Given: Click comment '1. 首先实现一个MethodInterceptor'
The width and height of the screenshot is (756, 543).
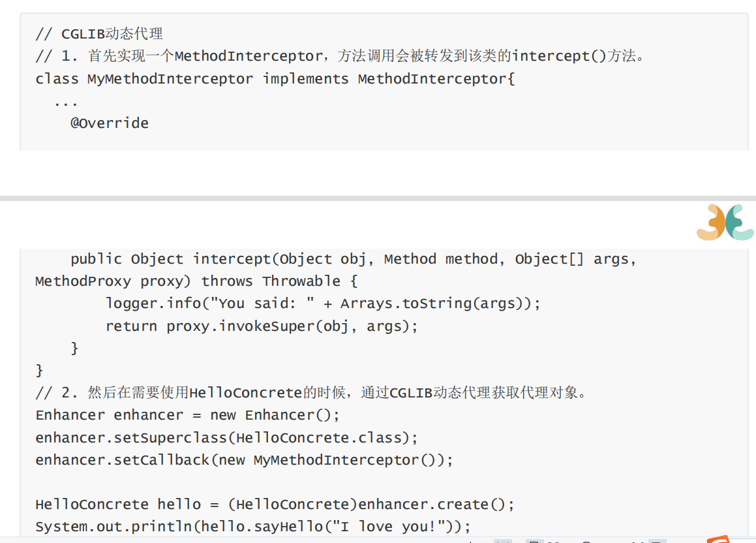Looking at the screenshot, I should (x=340, y=56).
